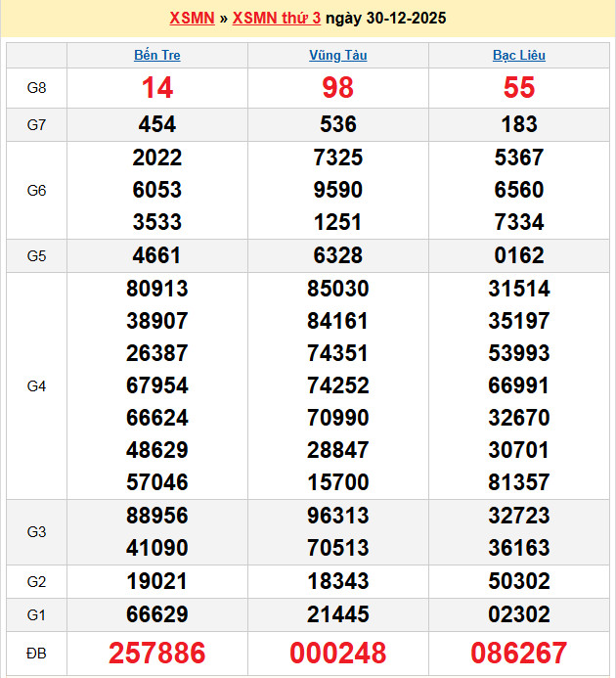Screen dimensions: 616x678
Task: Click the G7 number 454
Action: pos(156,124)
